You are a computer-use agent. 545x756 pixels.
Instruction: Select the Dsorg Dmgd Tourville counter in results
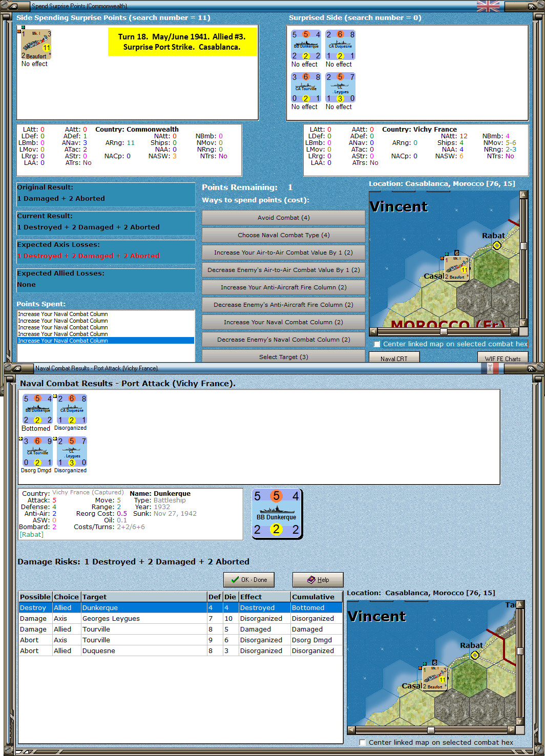pyautogui.click(x=37, y=452)
